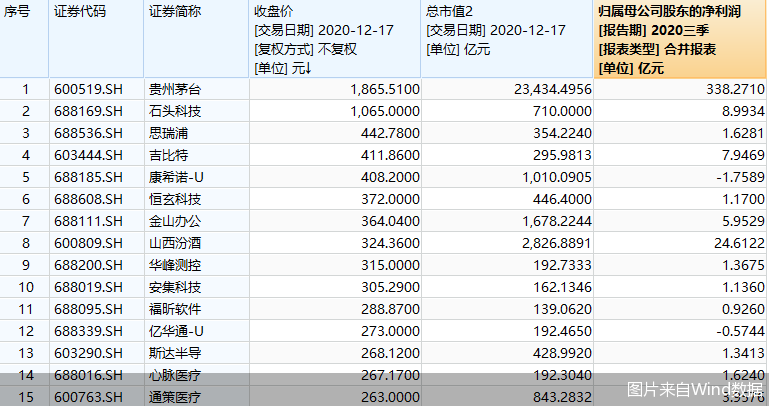This screenshot has height=406, width=769.
Task: Click market value 139.0620
Action: click(562, 309)
